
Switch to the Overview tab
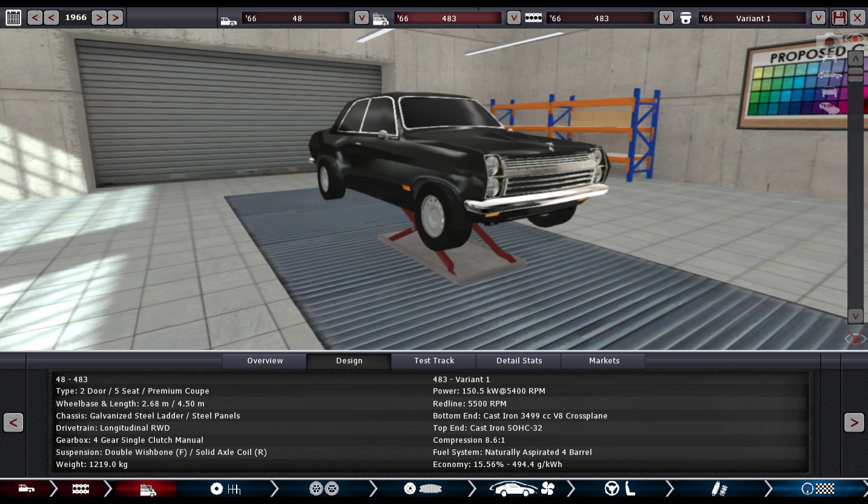(265, 361)
